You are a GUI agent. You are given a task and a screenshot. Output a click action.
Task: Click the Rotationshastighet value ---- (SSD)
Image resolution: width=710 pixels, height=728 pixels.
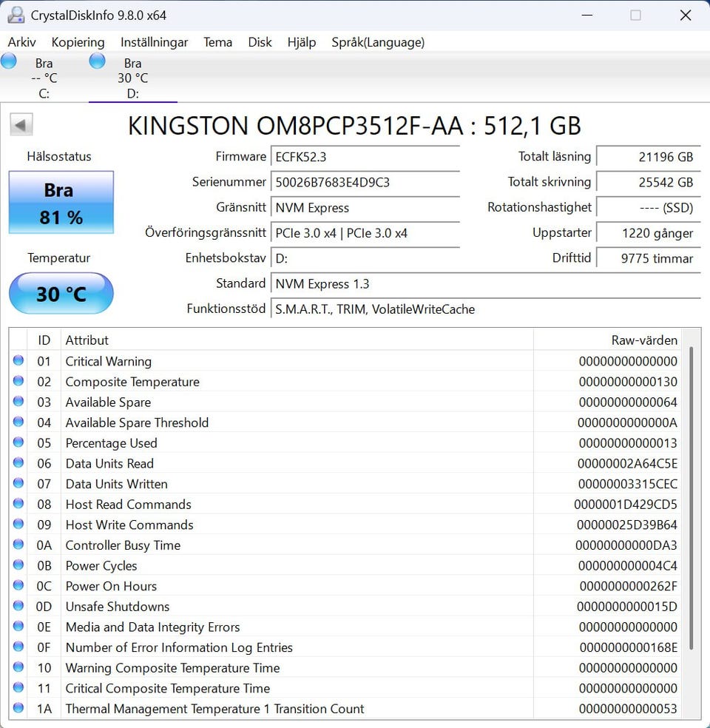649,208
